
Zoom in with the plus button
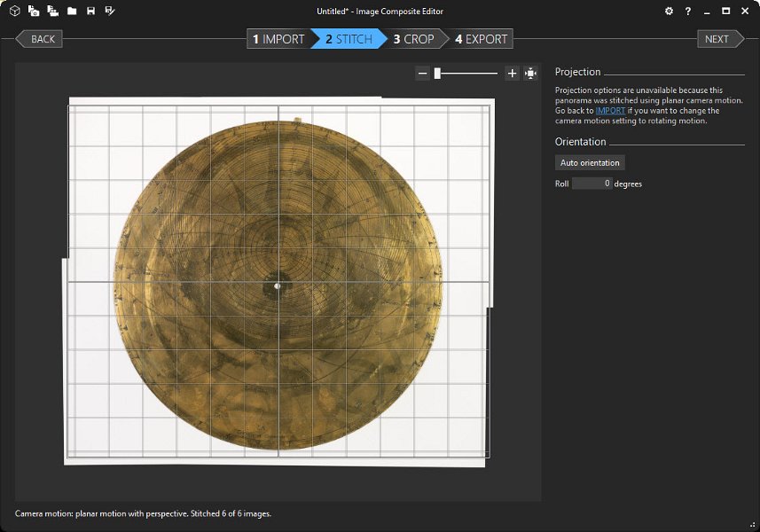(512, 74)
